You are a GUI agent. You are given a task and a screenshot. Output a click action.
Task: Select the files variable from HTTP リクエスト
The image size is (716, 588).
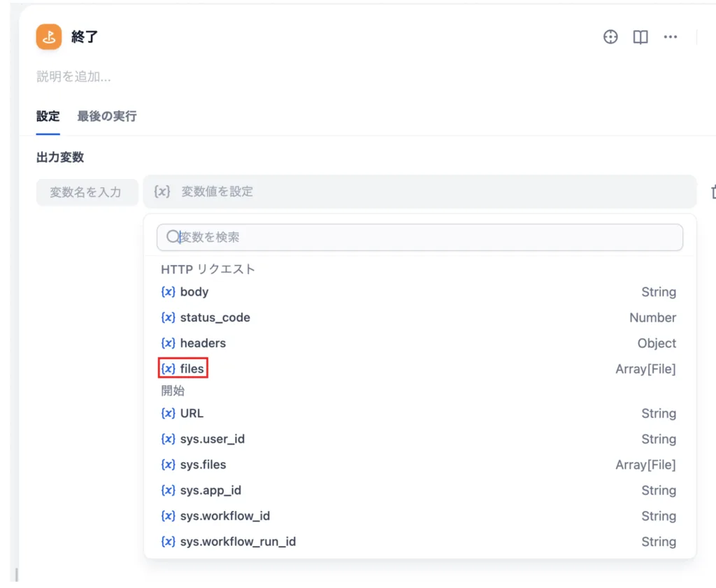(192, 368)
